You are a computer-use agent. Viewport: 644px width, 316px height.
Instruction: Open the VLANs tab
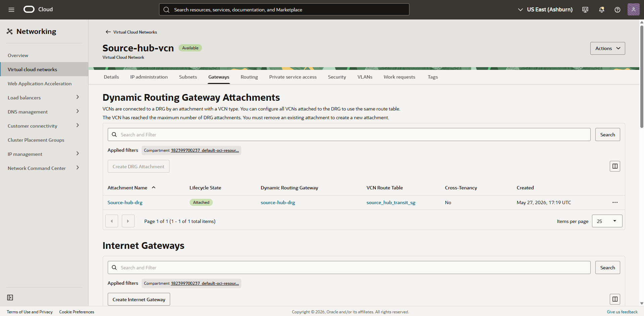click(365, 77)
